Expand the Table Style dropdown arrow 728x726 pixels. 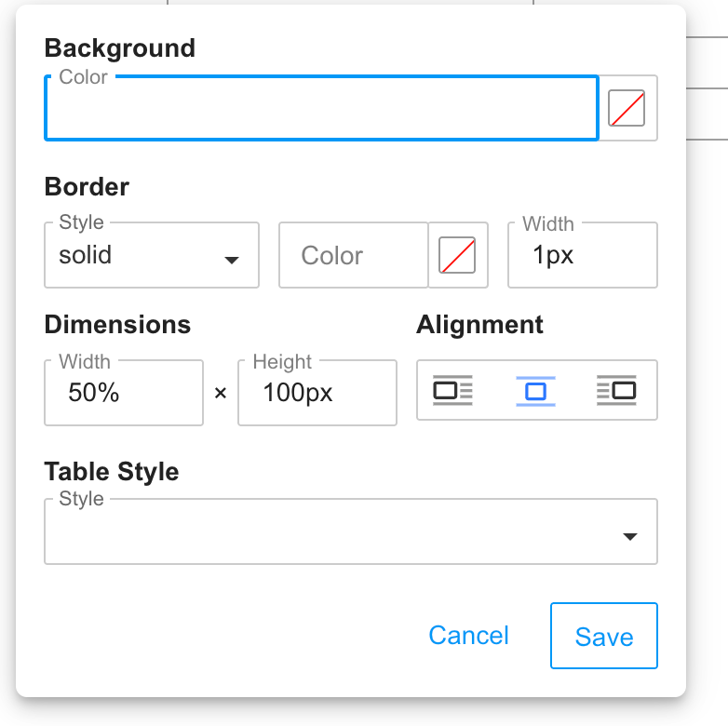coord(630,536)
